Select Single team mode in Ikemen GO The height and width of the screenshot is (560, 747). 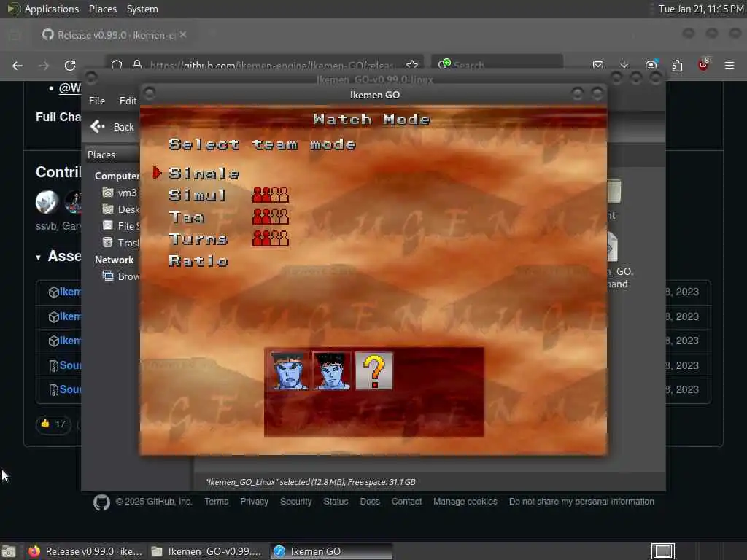coord(204,174)
